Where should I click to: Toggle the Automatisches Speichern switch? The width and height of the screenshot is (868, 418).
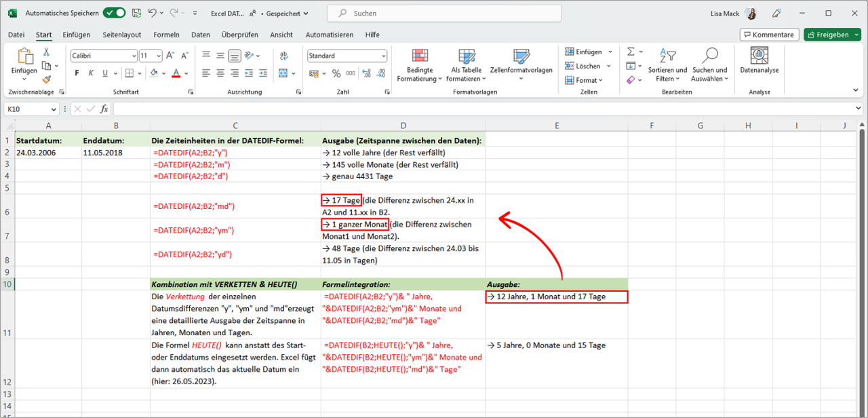(114, 13)
